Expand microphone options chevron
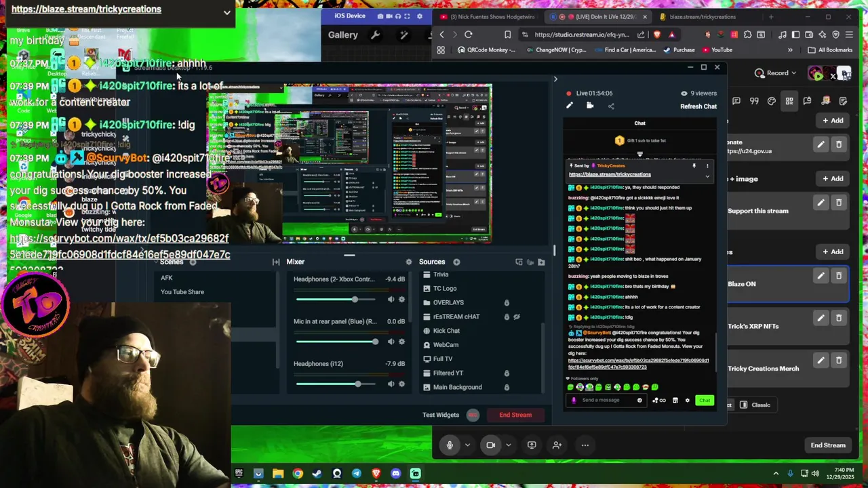 [x=467, y=445]
